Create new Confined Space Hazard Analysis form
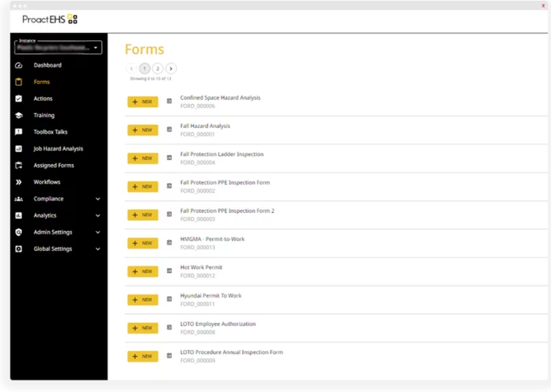551x392 pixels. click(142, 101)
